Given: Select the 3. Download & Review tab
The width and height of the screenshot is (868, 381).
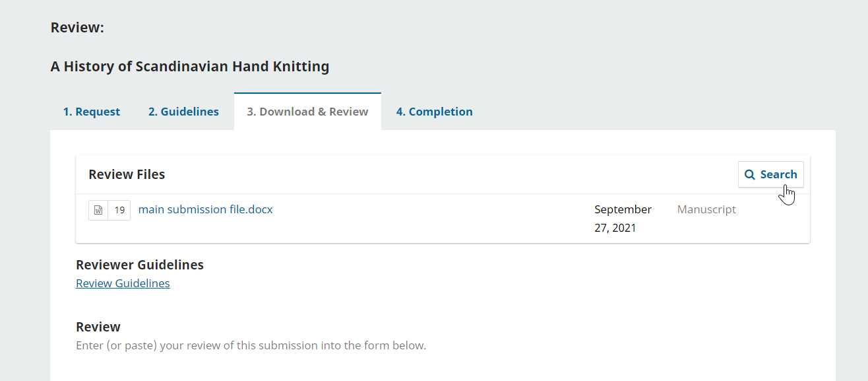Looking at the screenshot, I should (307, 112).
